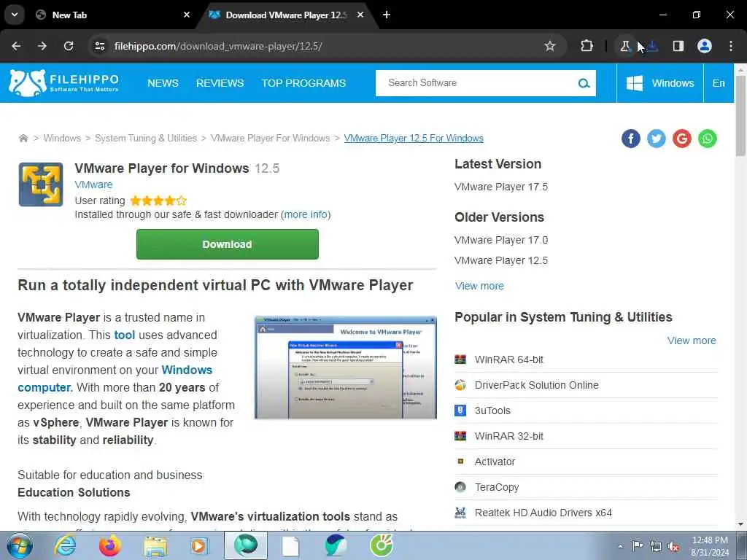This screenshot has height=560, width=747.
Task: Click View more under Older Versions
Action: (x=479, y=286)
